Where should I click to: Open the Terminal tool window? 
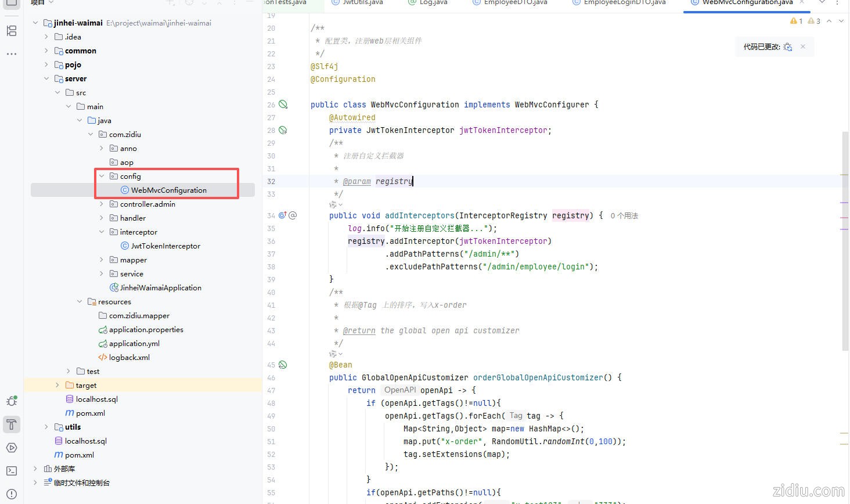12,471
